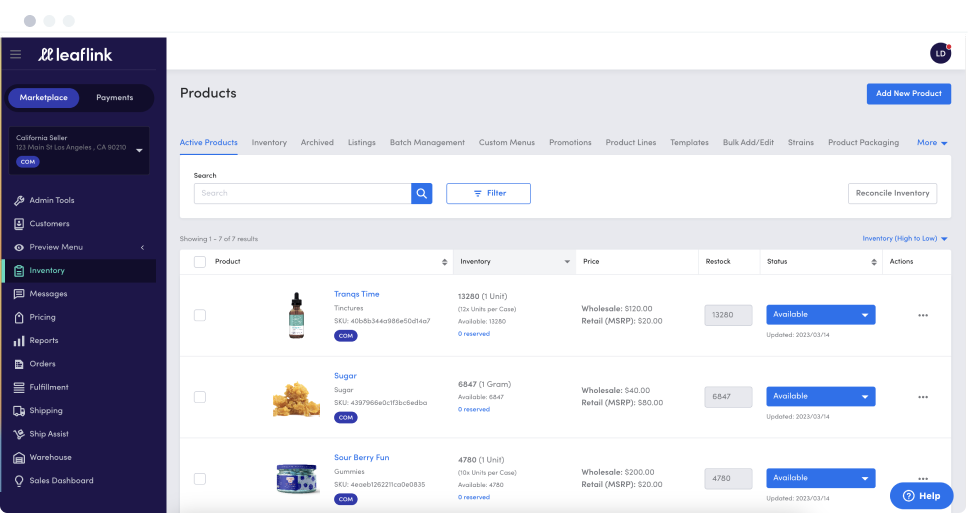968x513 pixels.
Task: Open the Inventory column header dropdown
Action: tap(567, 262)
